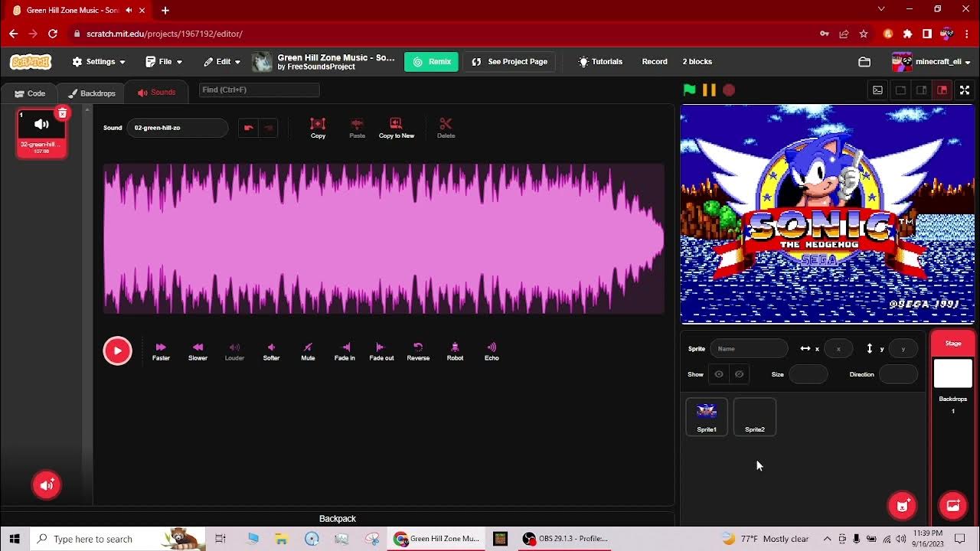Viewport: 980px width, 551px height.
Task: Open My Stuff folder icon
Action: tap(864, 62)
